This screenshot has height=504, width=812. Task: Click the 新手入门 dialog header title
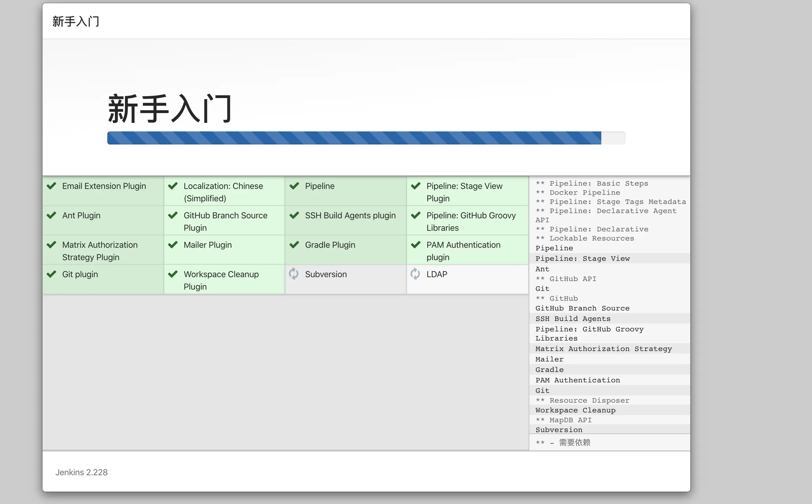[76, 21]
